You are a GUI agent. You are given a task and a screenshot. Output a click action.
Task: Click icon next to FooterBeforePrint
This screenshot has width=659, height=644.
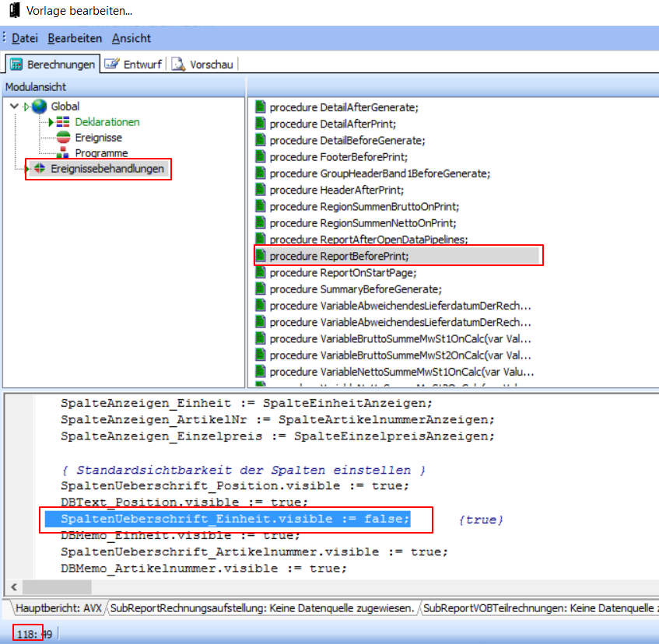pos(261,156)
